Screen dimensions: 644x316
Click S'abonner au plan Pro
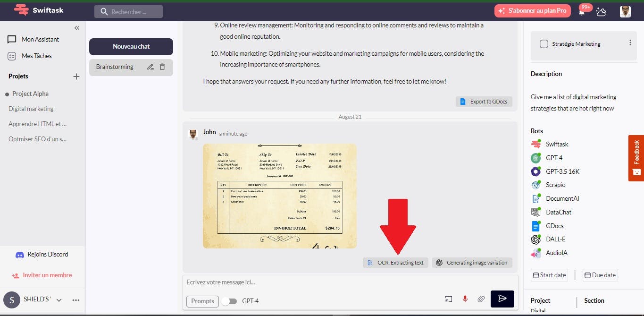pos(533,10)
